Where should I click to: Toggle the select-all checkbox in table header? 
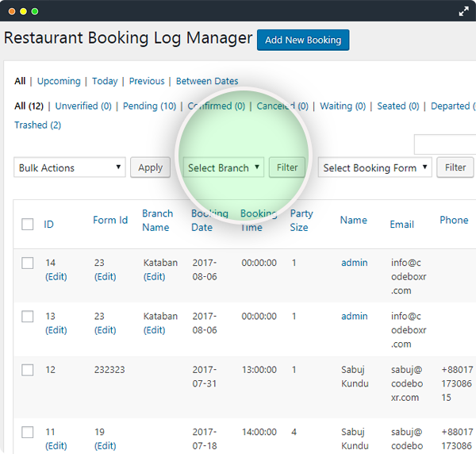point(27,224)
